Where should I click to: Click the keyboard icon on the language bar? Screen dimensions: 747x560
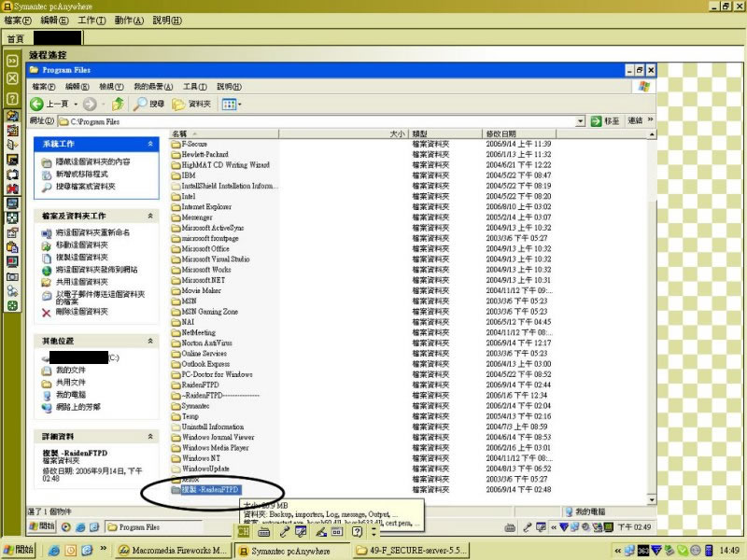click(263, 531)
